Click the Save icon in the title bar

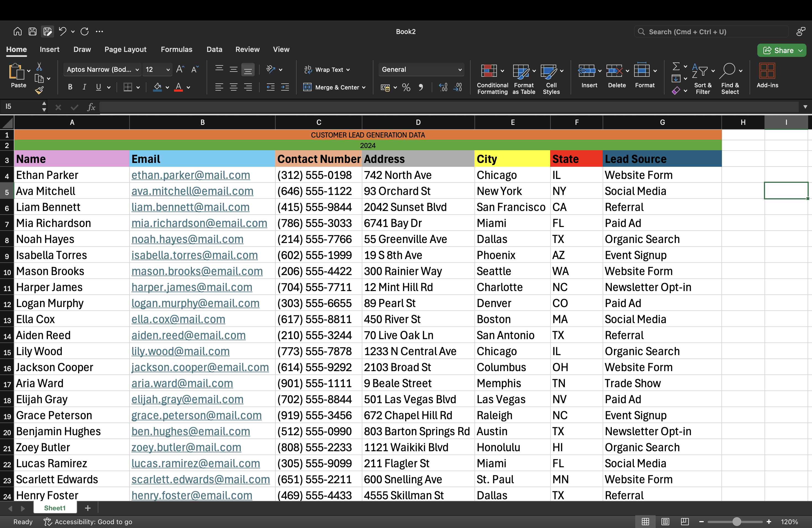[32, 31]
